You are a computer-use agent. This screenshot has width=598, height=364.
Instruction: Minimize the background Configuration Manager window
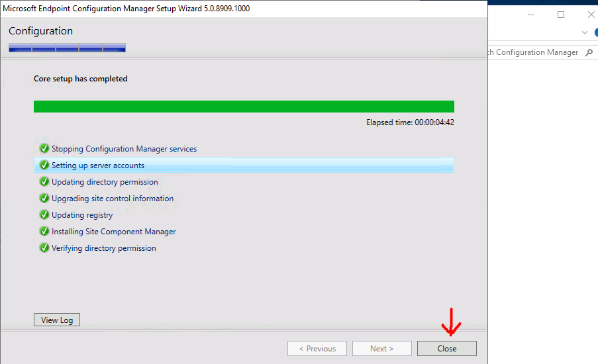[x=531, y=15]
